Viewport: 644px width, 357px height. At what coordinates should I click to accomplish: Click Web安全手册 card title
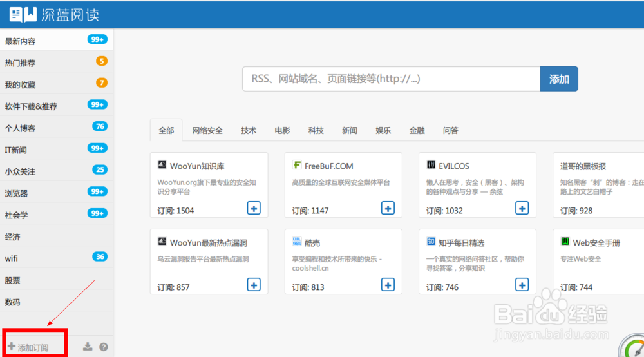[x=596, y=243]
